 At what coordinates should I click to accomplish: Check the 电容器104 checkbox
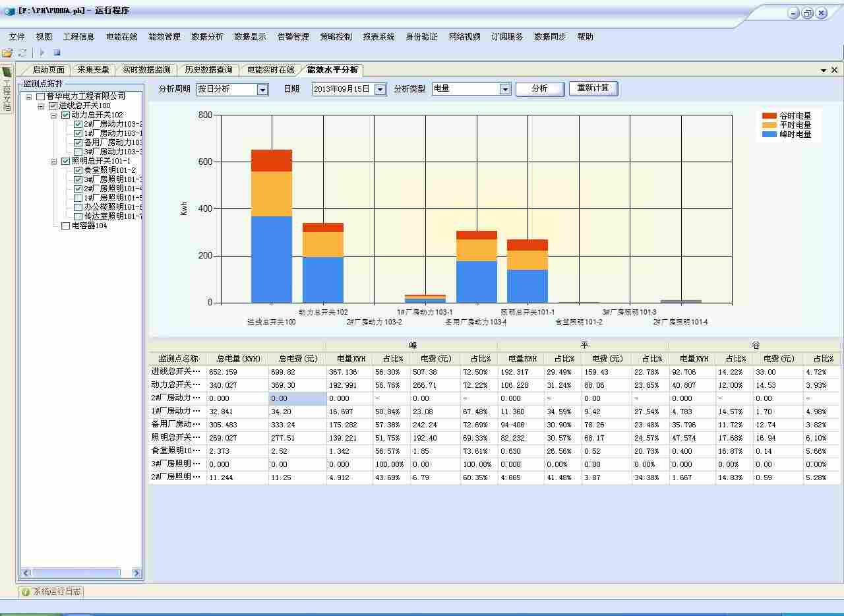click(65, 226)
